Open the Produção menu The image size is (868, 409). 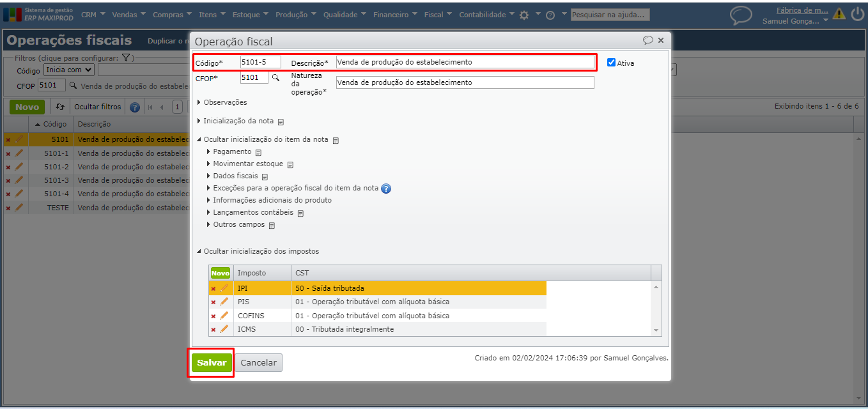coord(296,15)
